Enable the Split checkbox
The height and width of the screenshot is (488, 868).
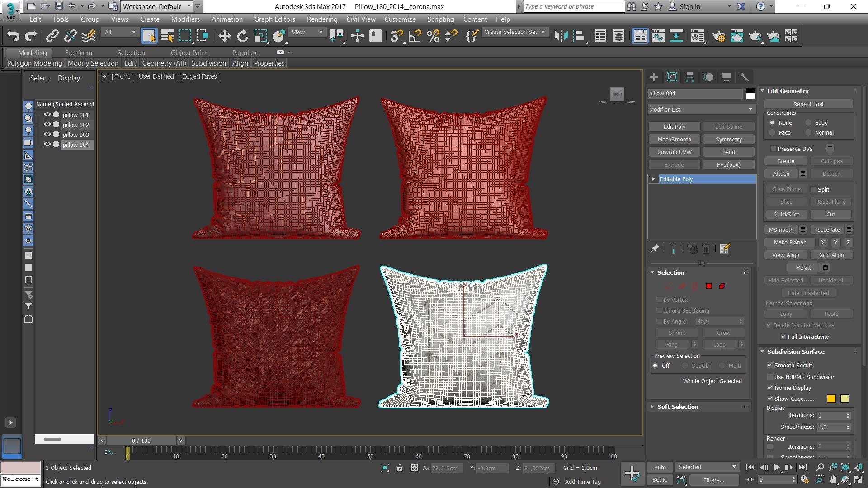point(813,189)
